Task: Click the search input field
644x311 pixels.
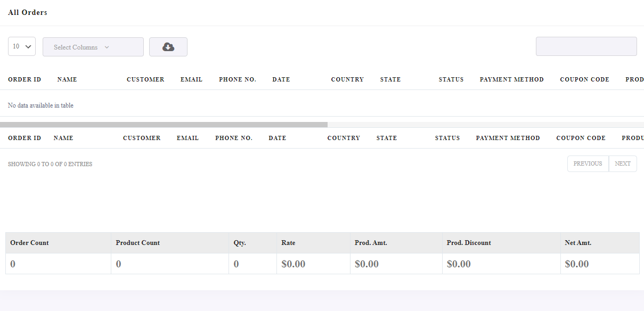Action: 586,46
